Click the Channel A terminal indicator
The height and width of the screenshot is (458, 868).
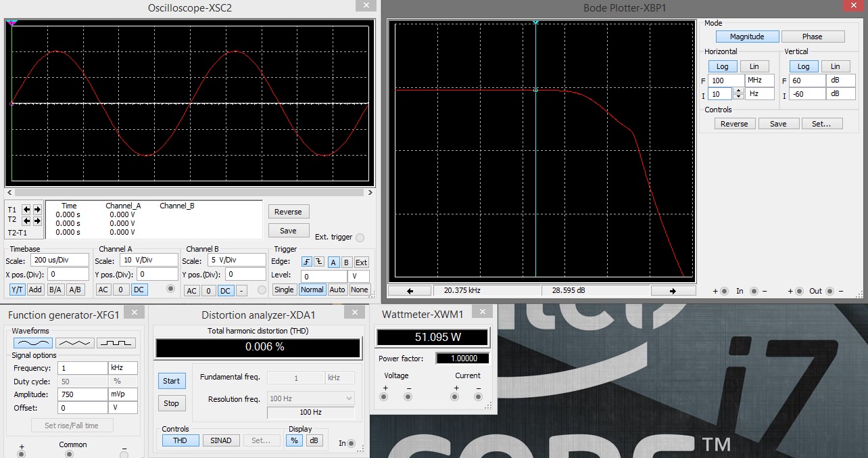pos(170,289)
